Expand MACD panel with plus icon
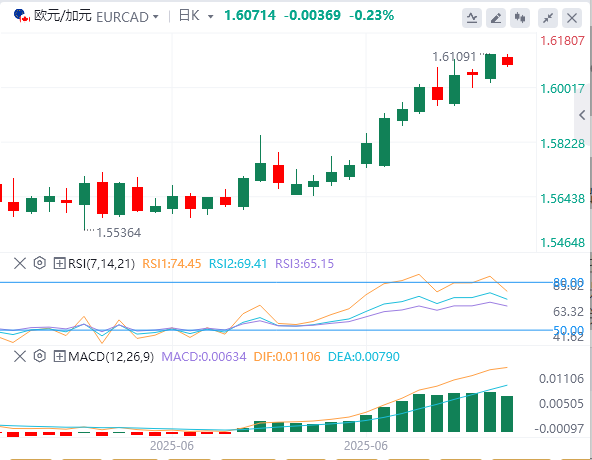 coord(59,356)
